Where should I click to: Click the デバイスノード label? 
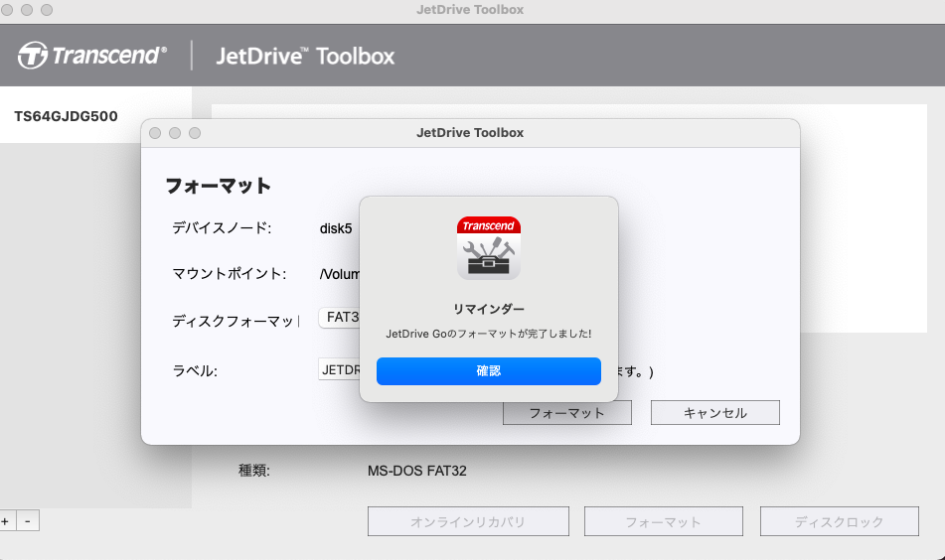222,228
